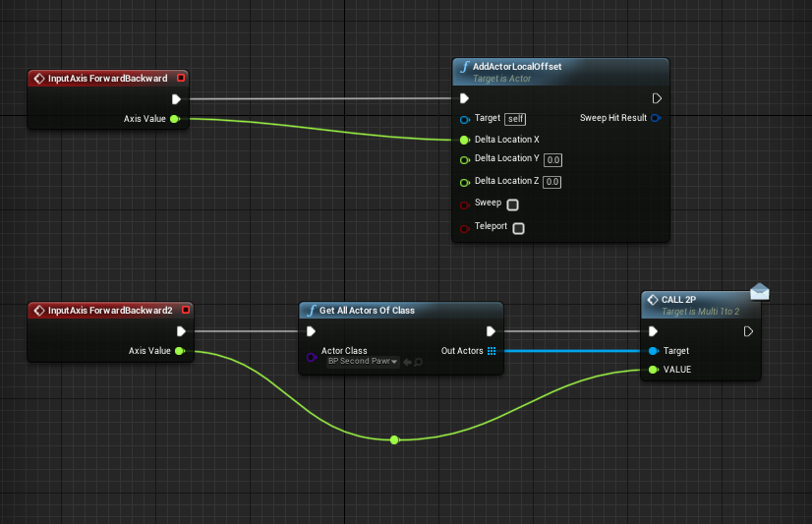Click the reroute node on the green wire

point(394,439)
